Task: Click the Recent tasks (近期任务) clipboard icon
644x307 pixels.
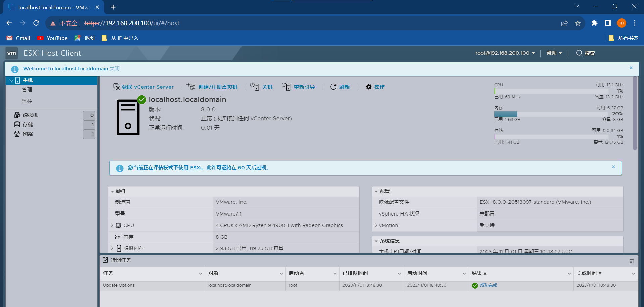Action: (x=105, y=260)
